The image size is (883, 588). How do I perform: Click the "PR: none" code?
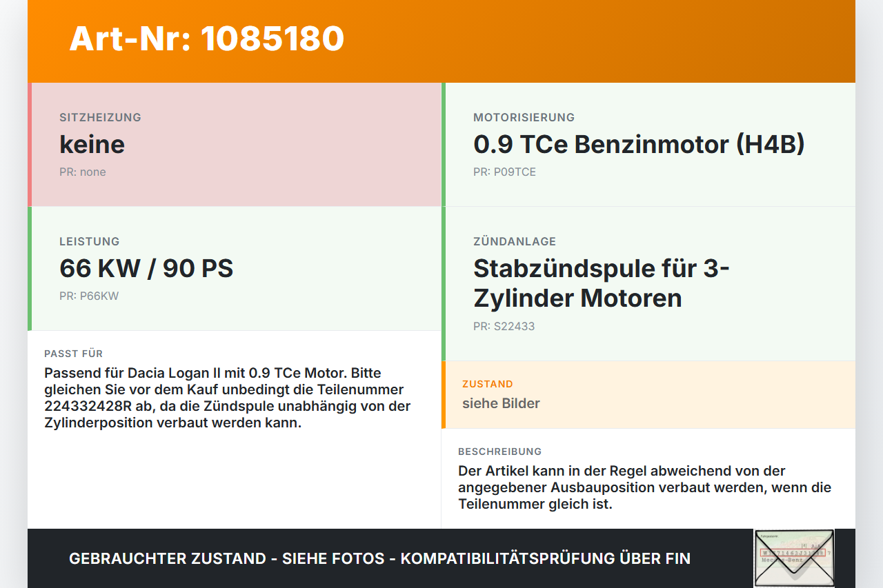coord(83,172)
